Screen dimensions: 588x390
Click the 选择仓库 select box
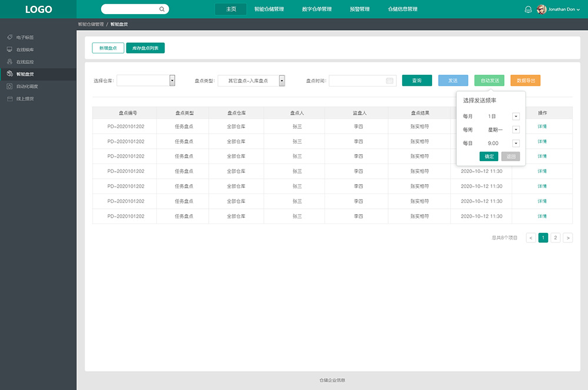[146, 80]
